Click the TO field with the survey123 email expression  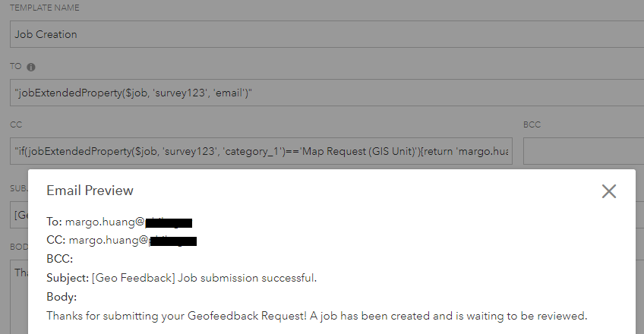click(327, 93)
